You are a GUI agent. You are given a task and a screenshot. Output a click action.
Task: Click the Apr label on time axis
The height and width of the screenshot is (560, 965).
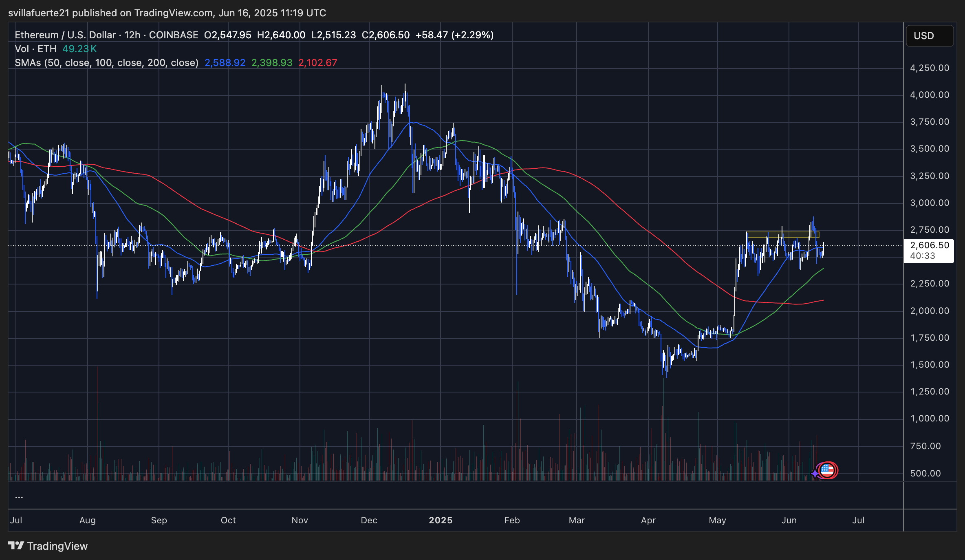pyautogui.click(x=648, y=520)
